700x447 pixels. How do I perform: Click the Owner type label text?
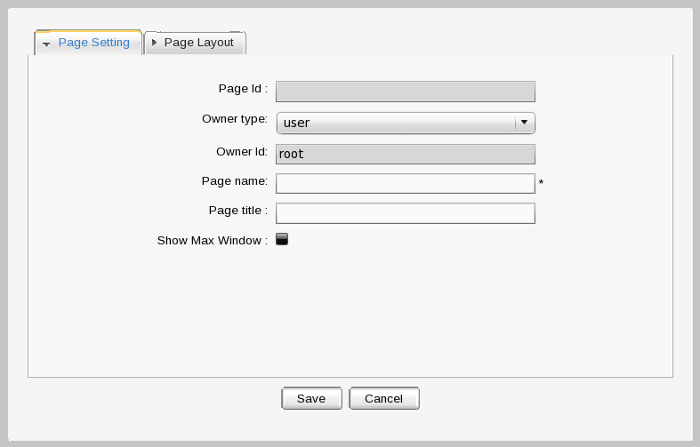(x=234, y=119)
